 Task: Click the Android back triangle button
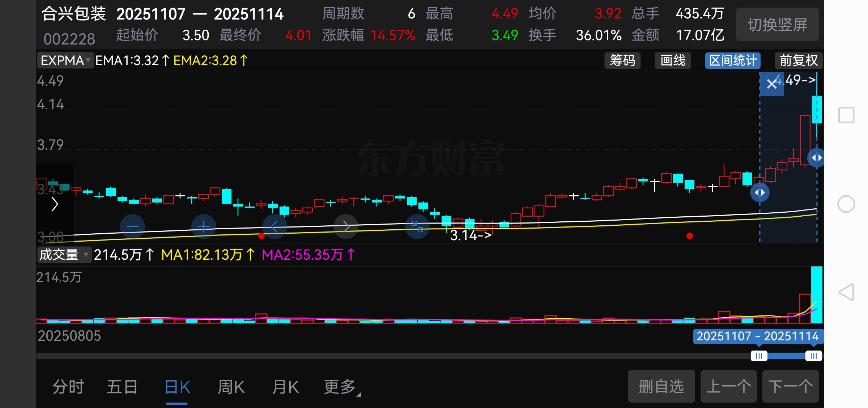846,292
